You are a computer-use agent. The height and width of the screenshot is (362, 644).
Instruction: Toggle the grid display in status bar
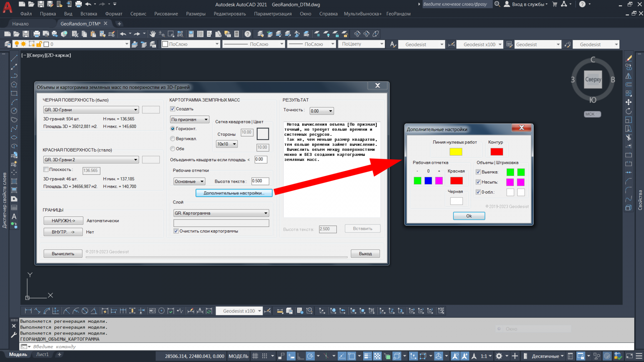(255, 356)
